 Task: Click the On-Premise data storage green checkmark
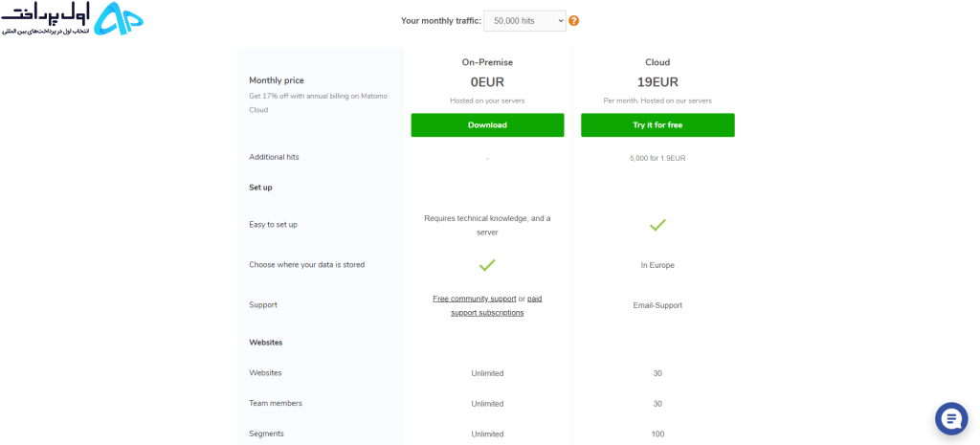pyautogui.click(x=487, y=265)
